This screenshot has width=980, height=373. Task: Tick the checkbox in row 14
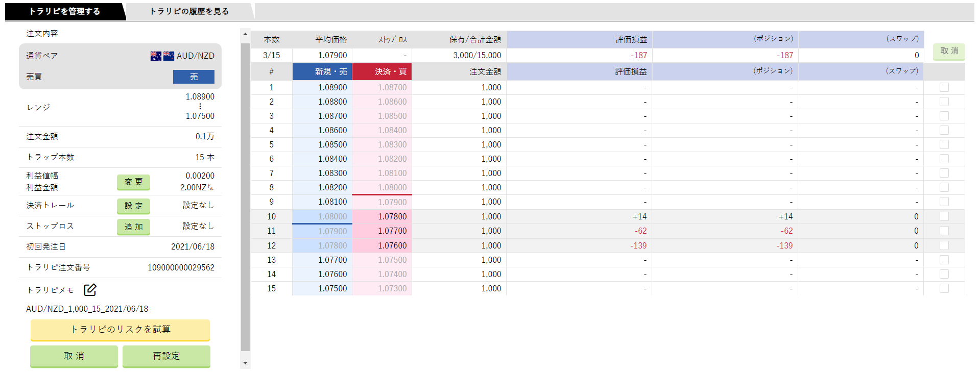[944, 274]
